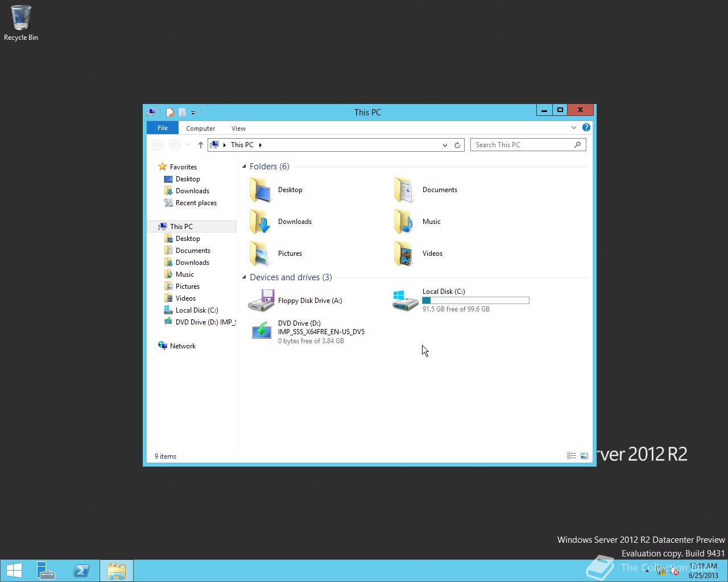Image resolution: width=728 pixels, height=582 pixels.
Task: Select Pictures in navigation tree
Action: coord(182,286)
